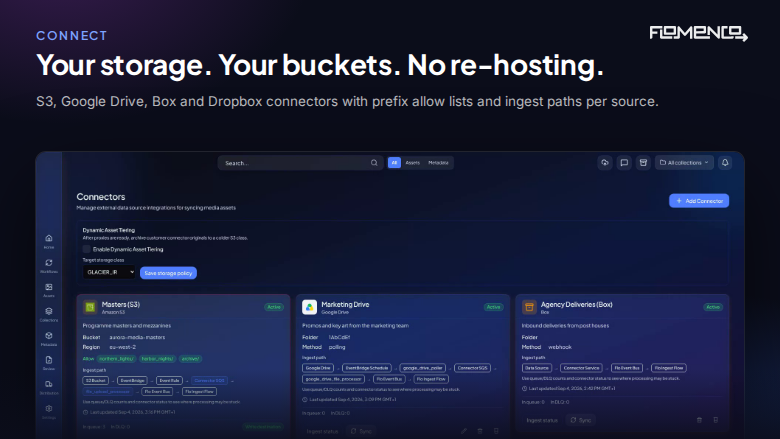The height and width of the screenshot is (439, 780).
Task: Open Ingest status for Agency Deliveries
Action: [542, 420]
